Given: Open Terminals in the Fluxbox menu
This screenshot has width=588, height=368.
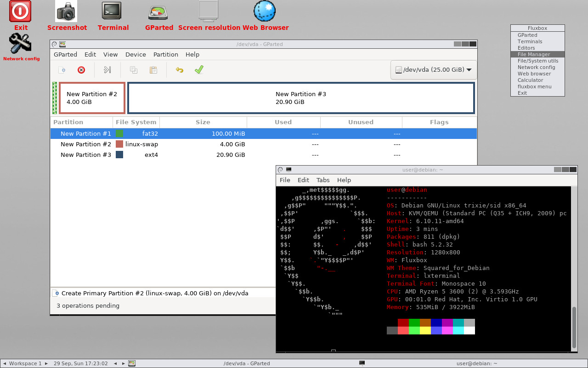Looking at the screenshot, I should (x=537, y=41).
